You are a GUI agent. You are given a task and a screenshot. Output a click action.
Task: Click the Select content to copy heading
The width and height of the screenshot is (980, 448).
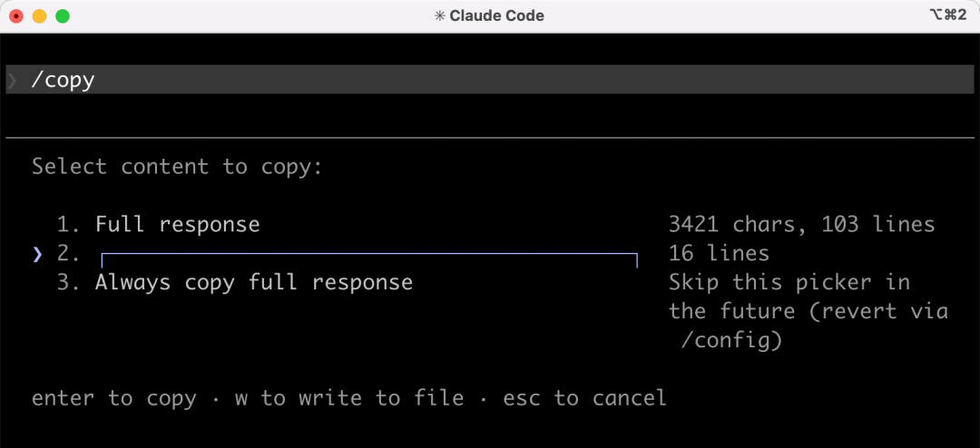pos(178,167)
